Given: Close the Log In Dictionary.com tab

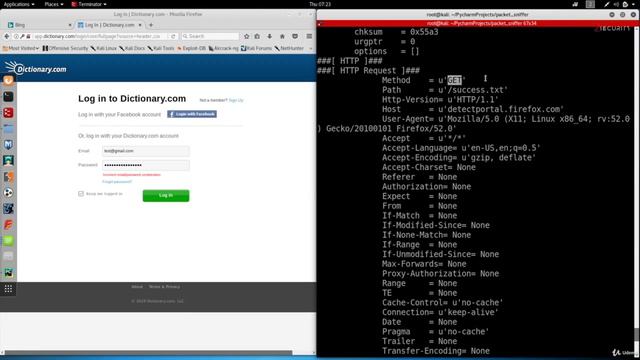Looking at the screenshot, I should [140, 25].
